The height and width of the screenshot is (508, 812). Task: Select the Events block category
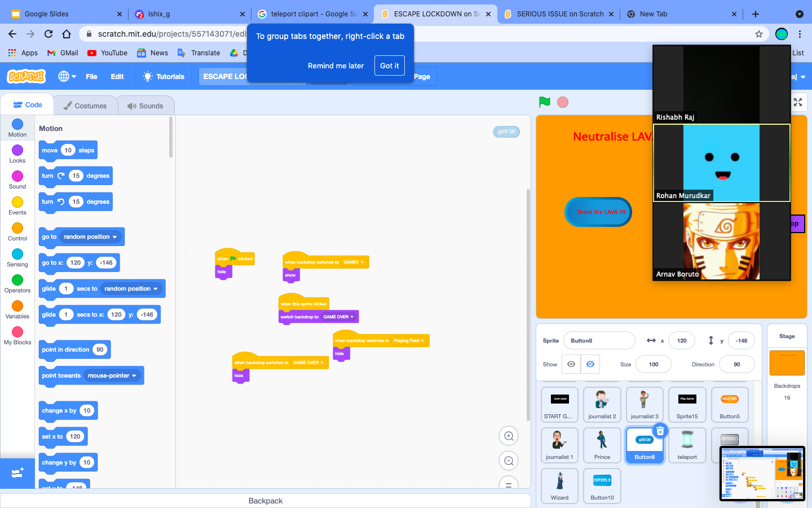[x=17, y=205]
